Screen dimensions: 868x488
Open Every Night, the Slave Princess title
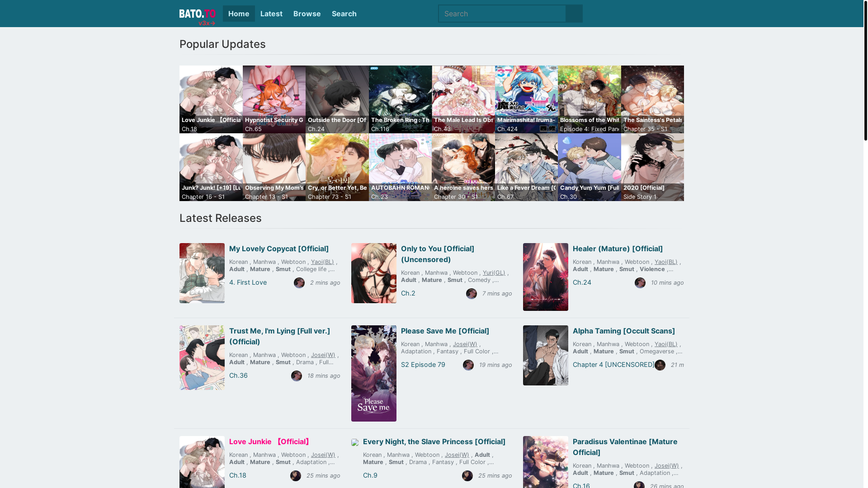(x=434, y=441)
